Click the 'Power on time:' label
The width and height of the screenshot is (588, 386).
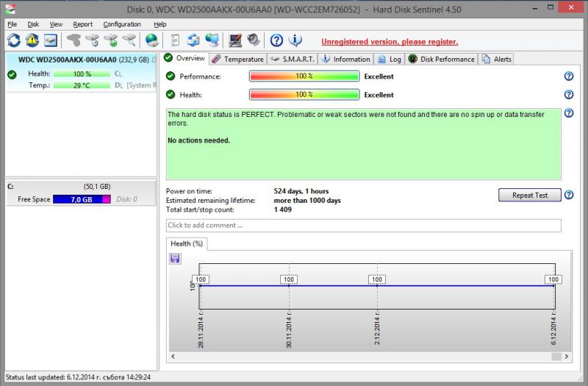(x=189, y=191)
